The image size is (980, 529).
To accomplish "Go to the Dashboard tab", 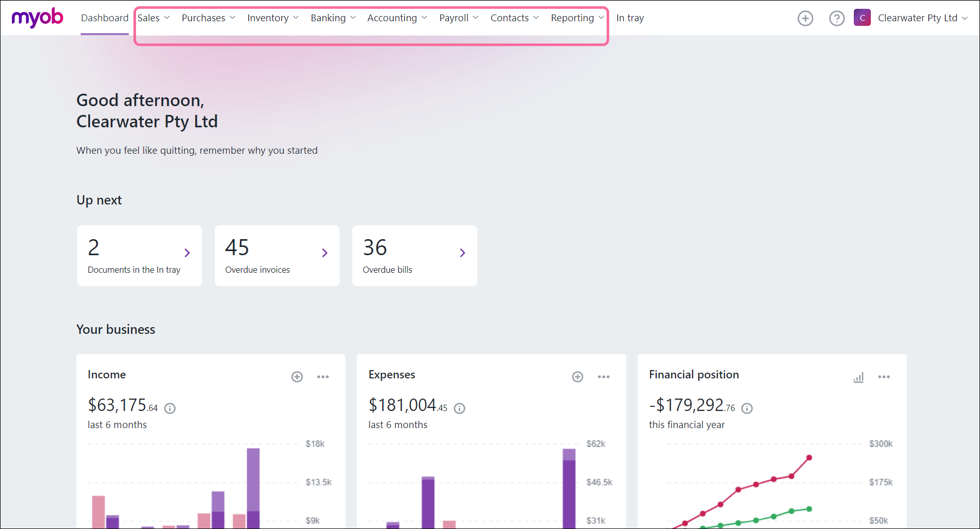I will coord(104,18).
